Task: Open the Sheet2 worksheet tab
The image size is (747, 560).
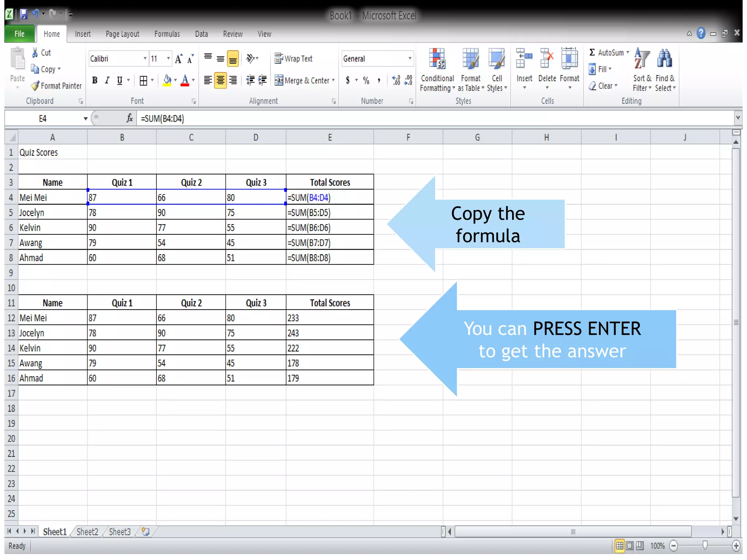Action: pos(87,532)
